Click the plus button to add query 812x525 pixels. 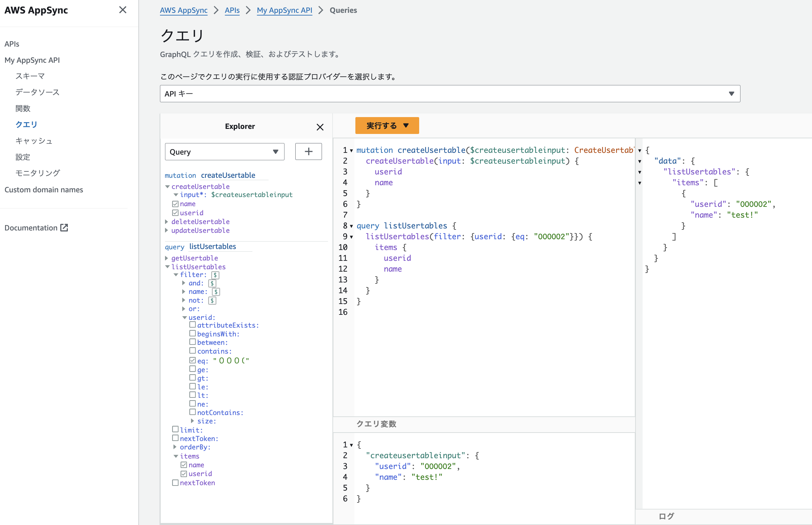point(308,151)
